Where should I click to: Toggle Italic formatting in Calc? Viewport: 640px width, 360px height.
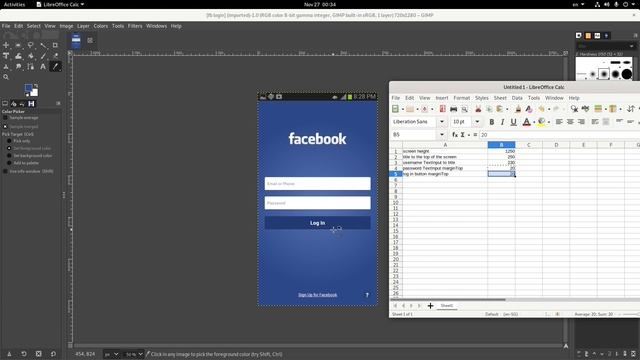click(502, 122)
